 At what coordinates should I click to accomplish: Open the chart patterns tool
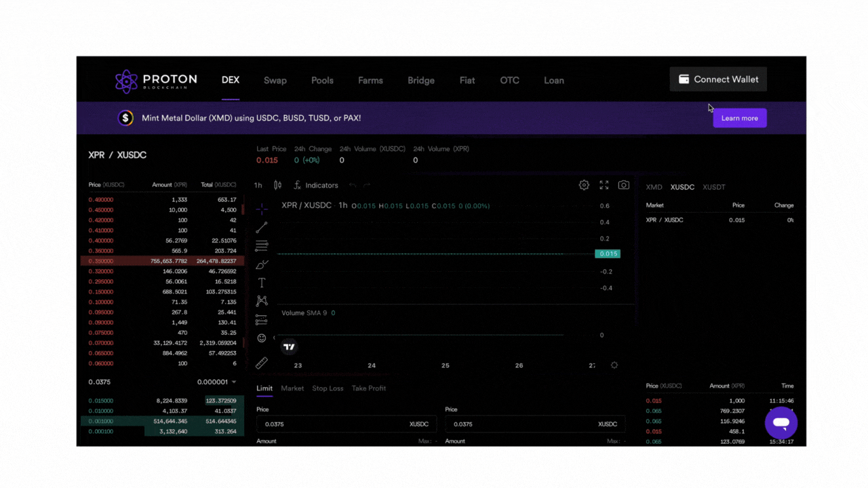click(262, 301)
